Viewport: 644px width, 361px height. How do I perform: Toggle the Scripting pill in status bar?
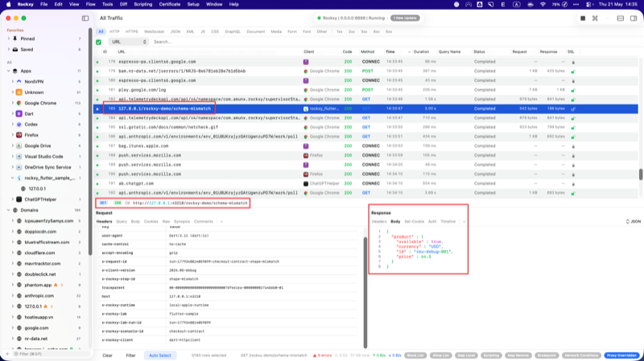491,355
